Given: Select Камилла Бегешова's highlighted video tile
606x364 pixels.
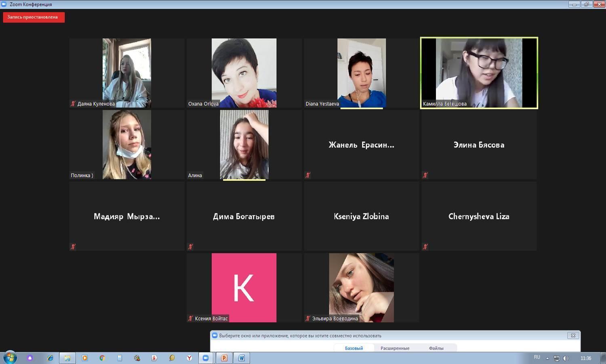Looking at the screenshot, I should point(479,73).
